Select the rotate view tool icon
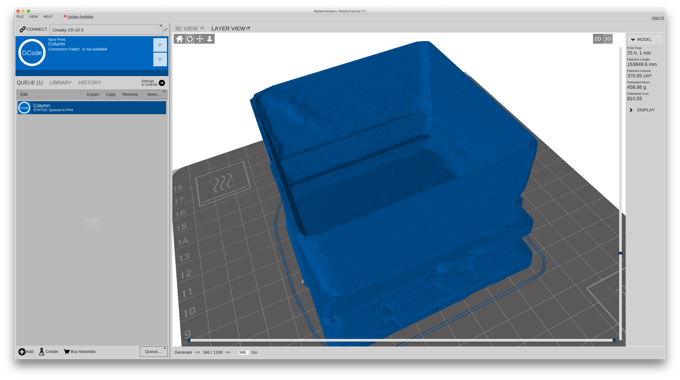680x380 pixels. point(190,39)
